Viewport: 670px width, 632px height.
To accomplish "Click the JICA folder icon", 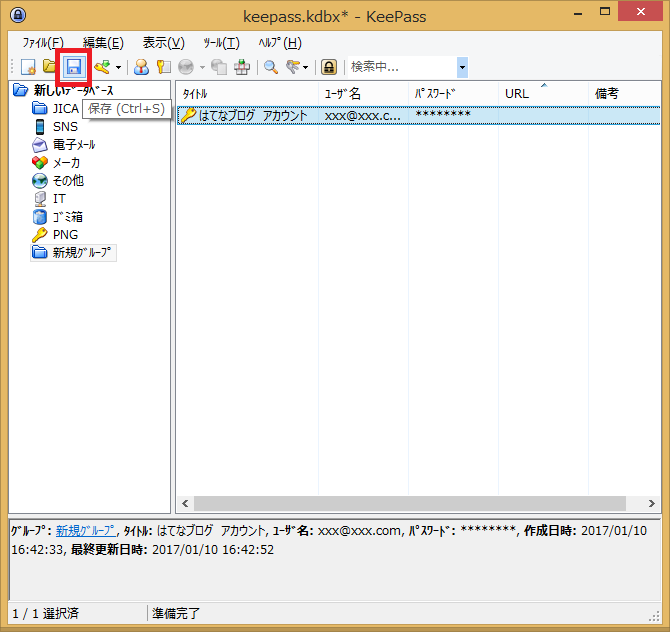I will (x=40, y=108).
